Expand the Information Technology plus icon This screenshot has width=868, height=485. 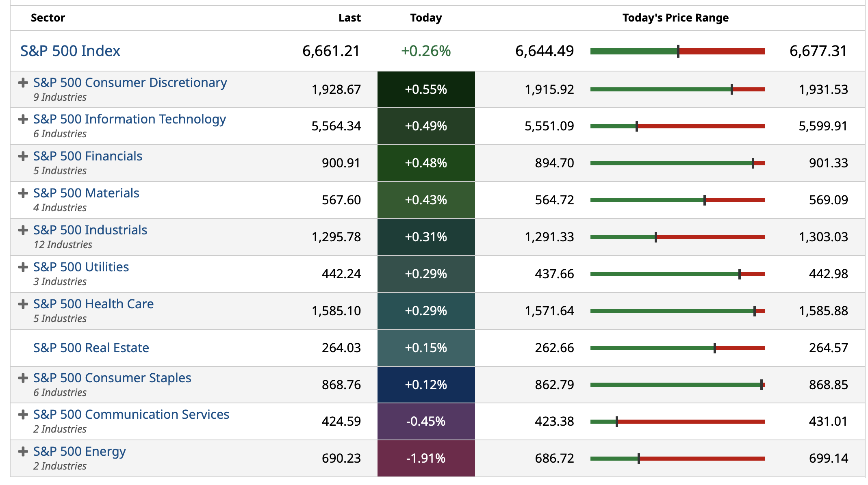pos(23,119)
